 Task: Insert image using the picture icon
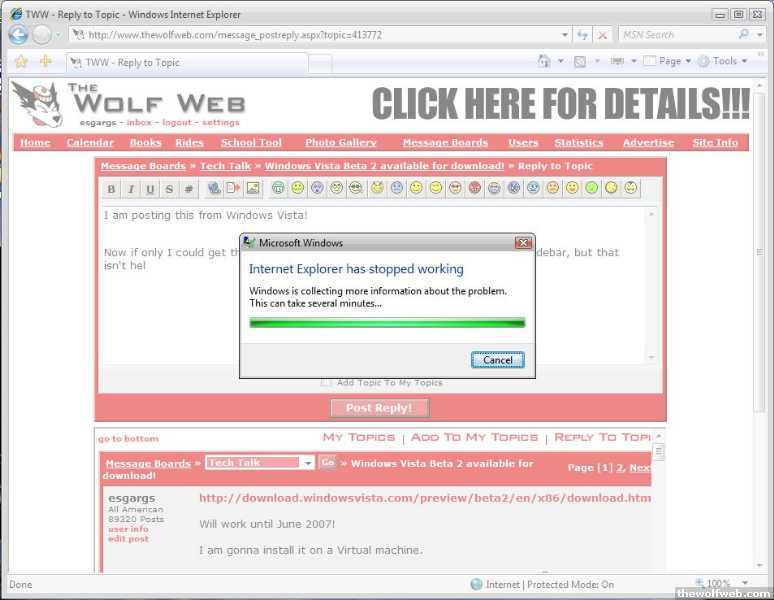(x=253, y=188)
